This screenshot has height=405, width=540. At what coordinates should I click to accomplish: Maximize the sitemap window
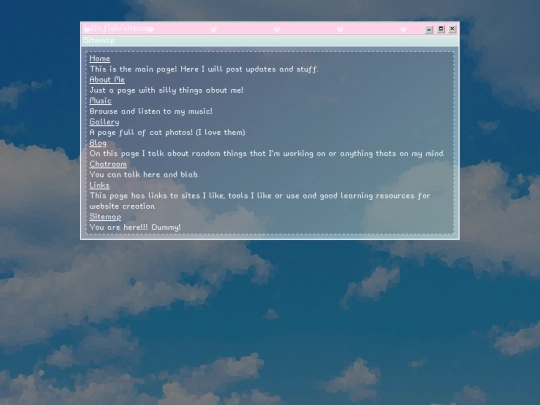pos(441,29)
